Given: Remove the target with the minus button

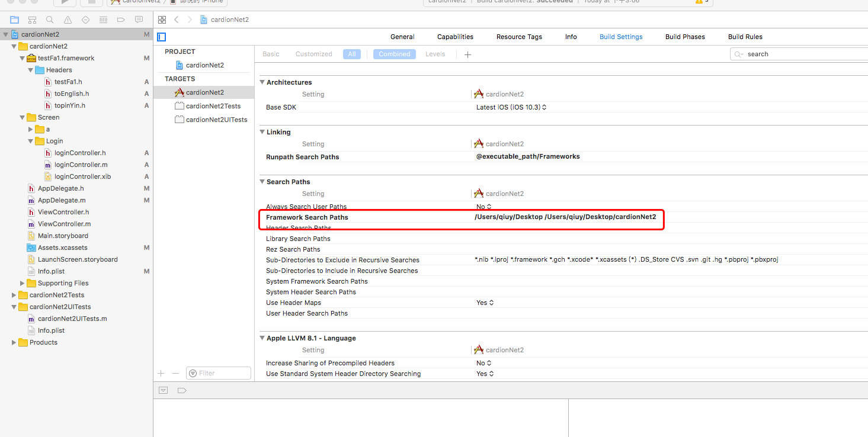Looking at the screenshot, I should 175,373.
